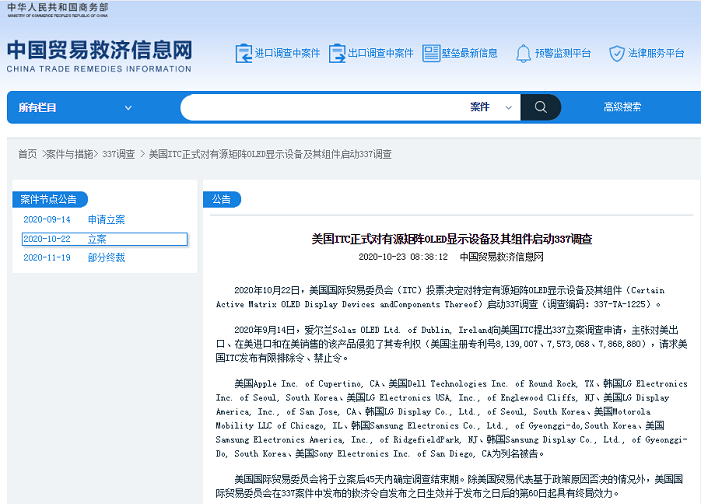Click 中华人民共和国商务部 header logo
The height and width of the screenshot is (504, 701).
tap(58, 10)
